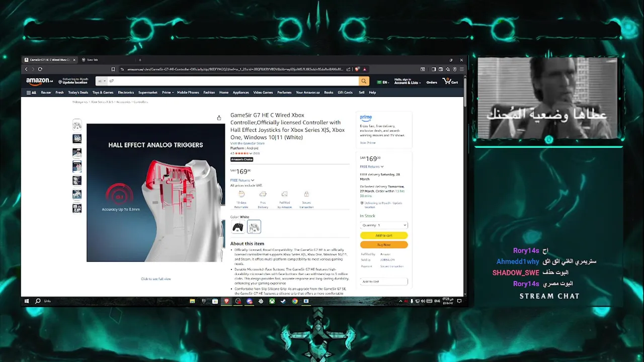Click the Brave shields lion icon

(x=357, y=69)
